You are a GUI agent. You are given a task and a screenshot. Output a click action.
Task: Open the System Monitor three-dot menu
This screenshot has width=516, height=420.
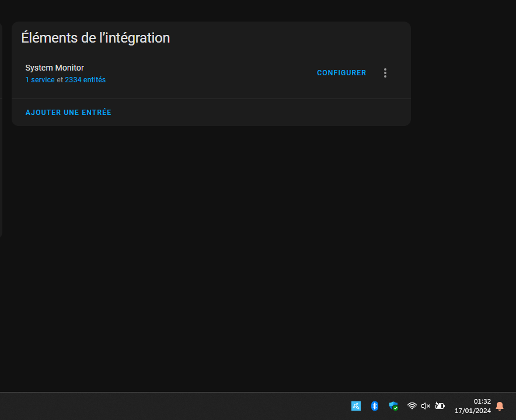[x=385, y=73]
